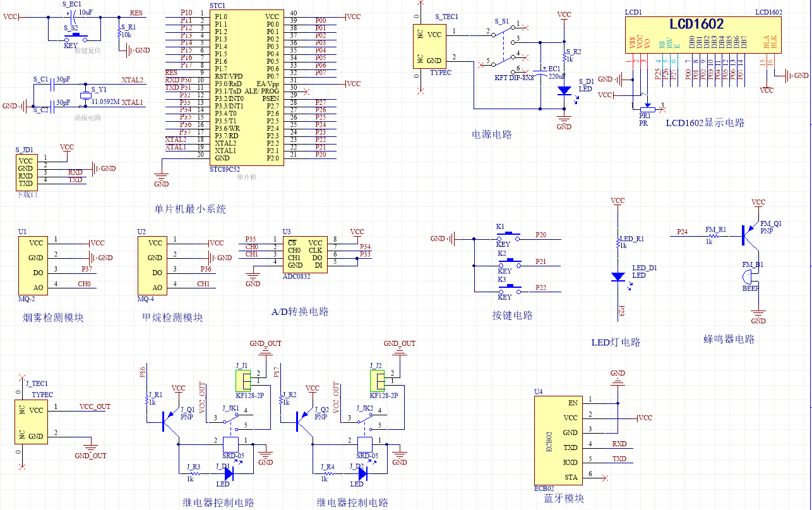Viewport: 812px width, 510px height.
Task: Select the U2 MQ-4 methane sensor module
Action: 152,265
